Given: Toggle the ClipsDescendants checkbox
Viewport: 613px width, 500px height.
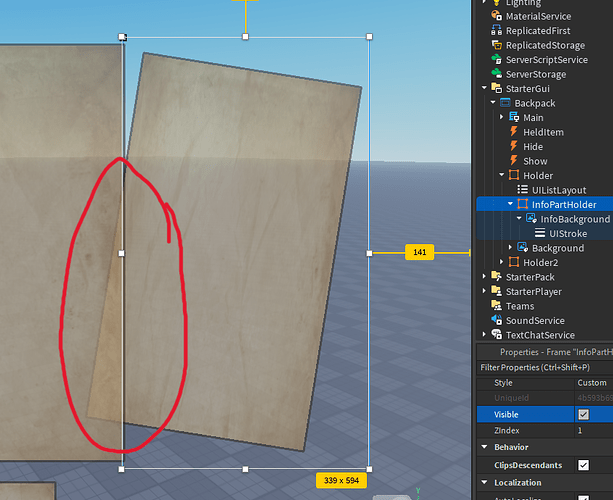Looking at the screenshot, I should 583,465.
